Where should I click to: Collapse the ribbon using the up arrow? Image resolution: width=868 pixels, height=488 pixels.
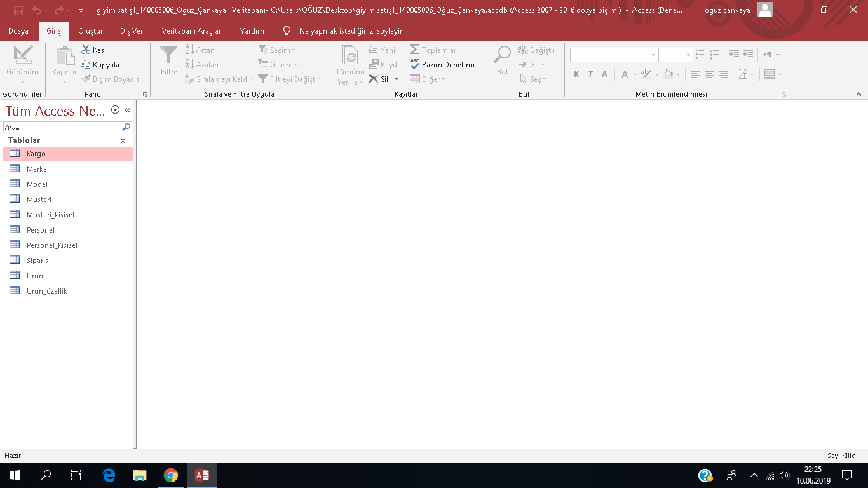tap(858, 94)
